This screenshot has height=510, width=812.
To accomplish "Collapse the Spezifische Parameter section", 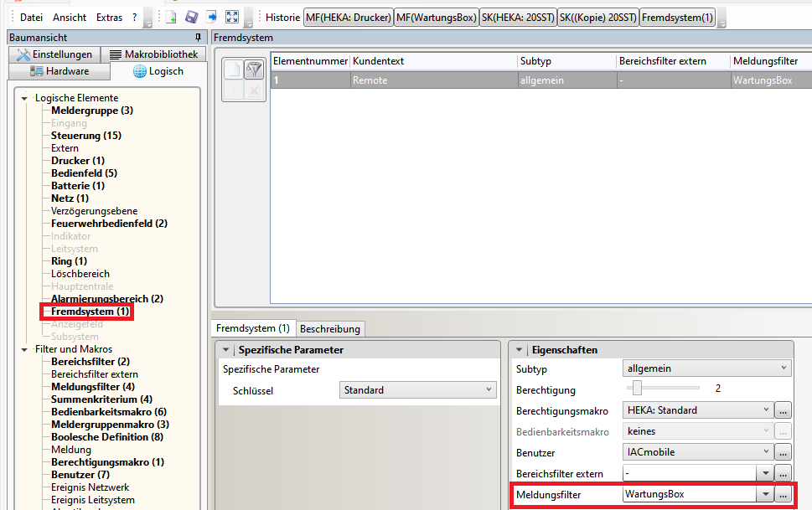I will [225, 350].
